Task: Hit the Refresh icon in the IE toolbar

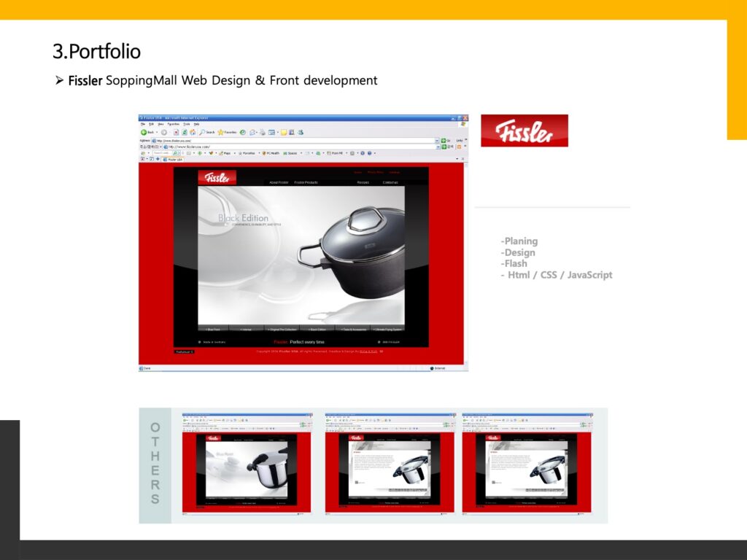Action: point(182,132)
